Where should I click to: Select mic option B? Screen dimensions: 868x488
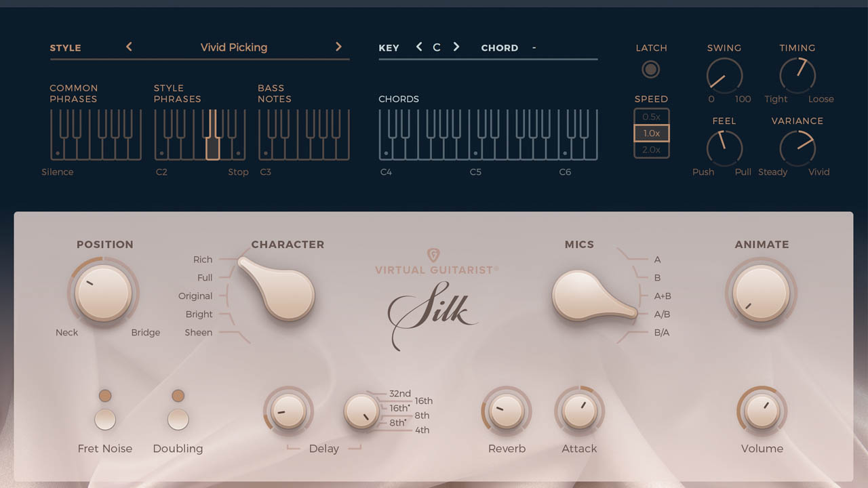pos(657,278)
